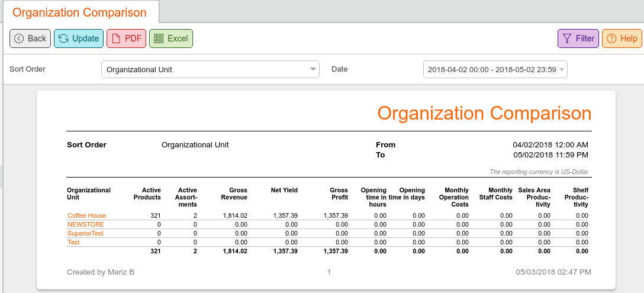Click the Opening time in hours header
This screenshot has height=293, width=644.
point(373,197)
